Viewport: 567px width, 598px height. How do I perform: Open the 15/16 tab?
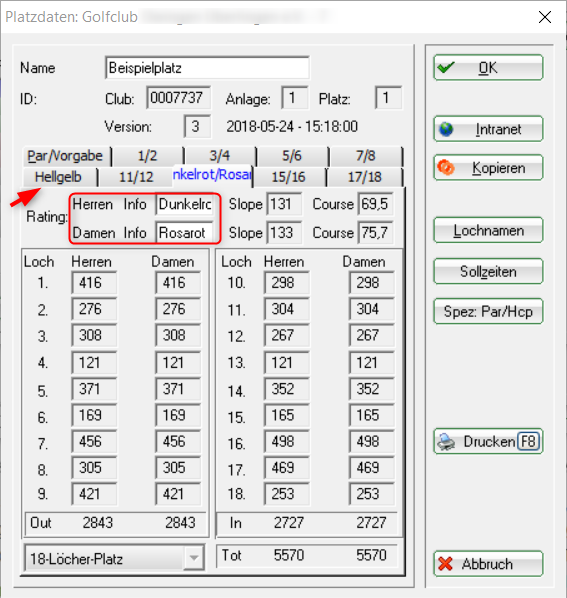click(289, 177)
